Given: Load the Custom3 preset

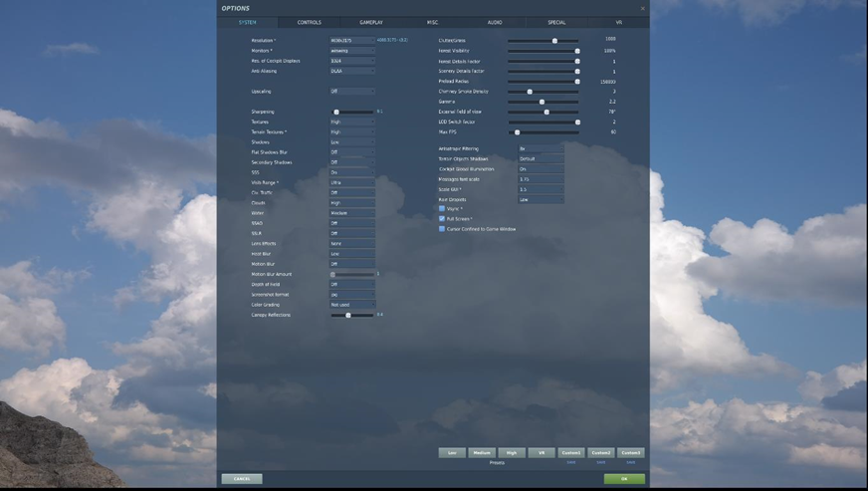Looking at the screenshot, I should pos(630,453).
